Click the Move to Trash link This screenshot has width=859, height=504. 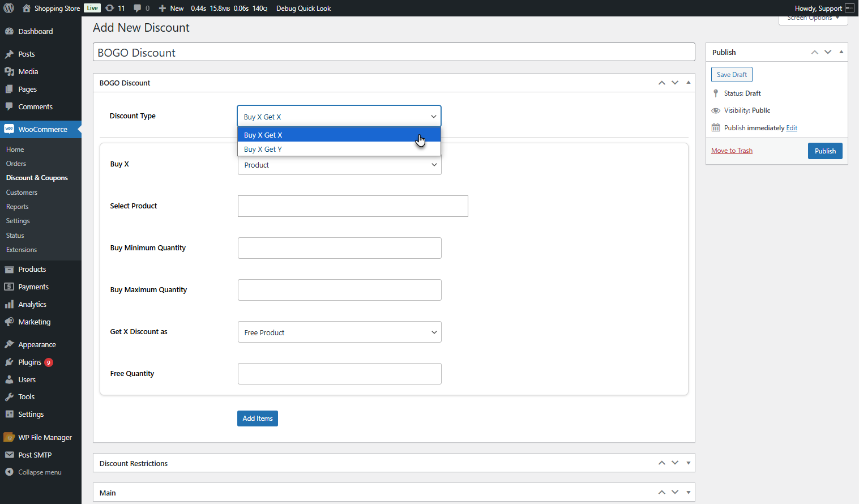pos(732,151)
